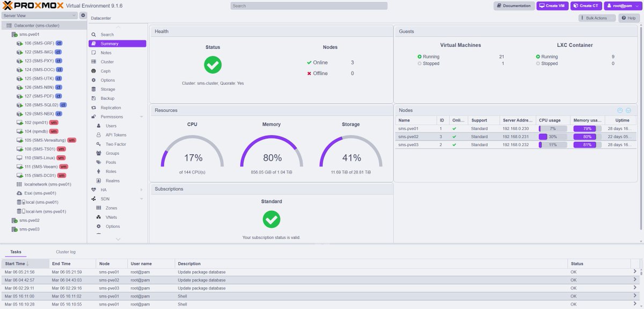Open root@pam user menu

click(622, 6)
